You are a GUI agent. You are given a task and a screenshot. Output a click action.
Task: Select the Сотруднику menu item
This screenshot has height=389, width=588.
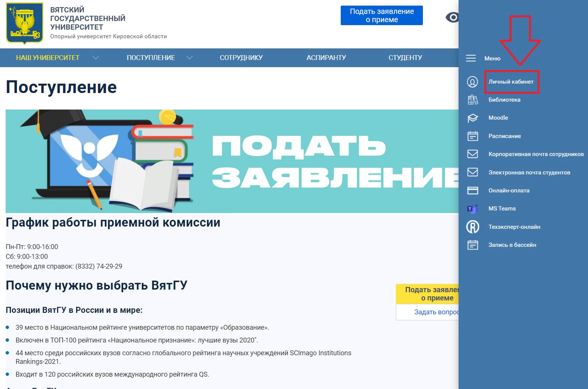(x=241, y=58)
